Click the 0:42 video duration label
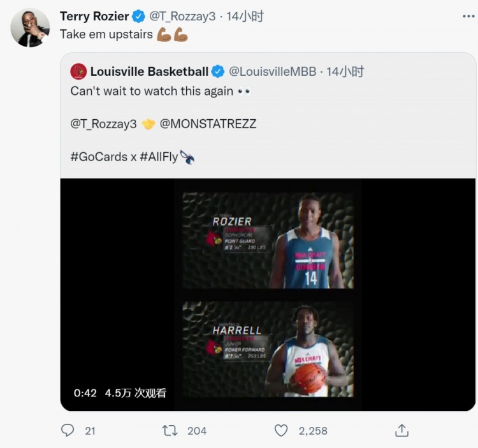This screenshot has height=448, width=478. click(85, 393)
